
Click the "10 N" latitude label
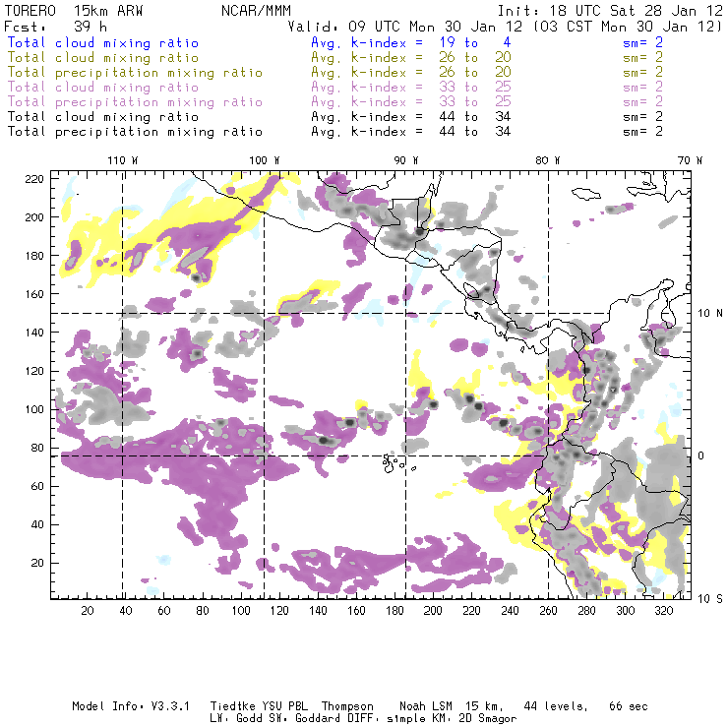(x=710, y=314)
